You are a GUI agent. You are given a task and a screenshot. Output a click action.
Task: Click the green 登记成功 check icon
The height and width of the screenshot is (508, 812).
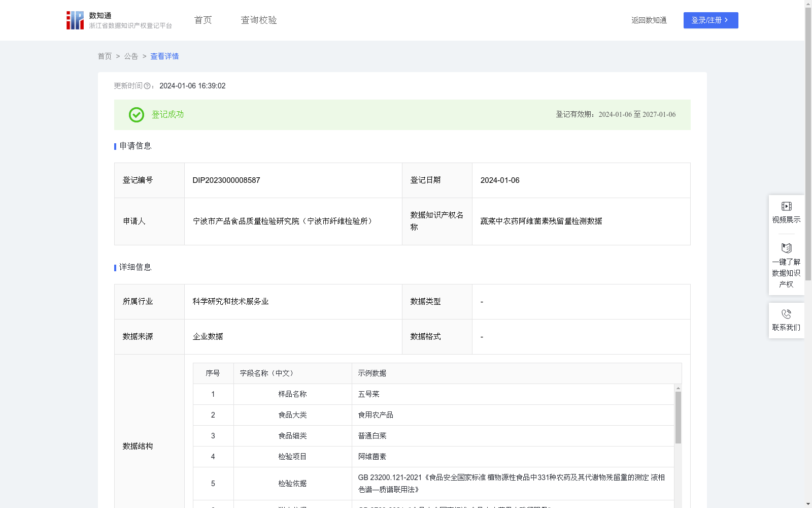click(x=137, y=115)
